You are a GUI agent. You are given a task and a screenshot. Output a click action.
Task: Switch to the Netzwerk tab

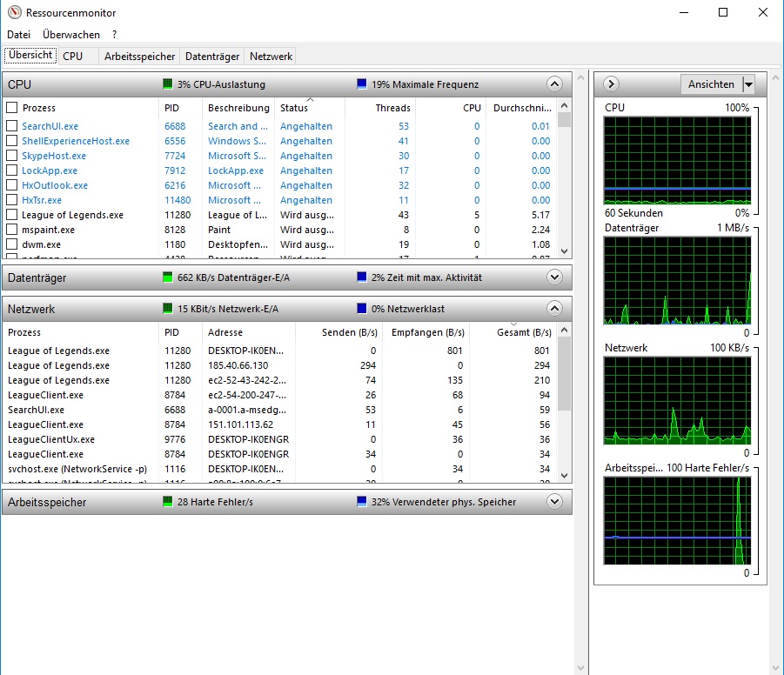pyautogui.click(x=271, y=56)
